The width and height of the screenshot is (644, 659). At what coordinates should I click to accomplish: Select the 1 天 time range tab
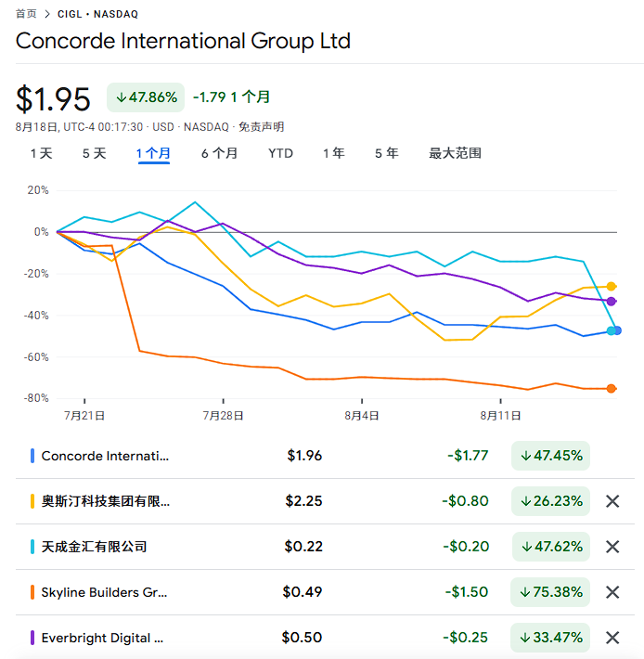tap(42, 153)
